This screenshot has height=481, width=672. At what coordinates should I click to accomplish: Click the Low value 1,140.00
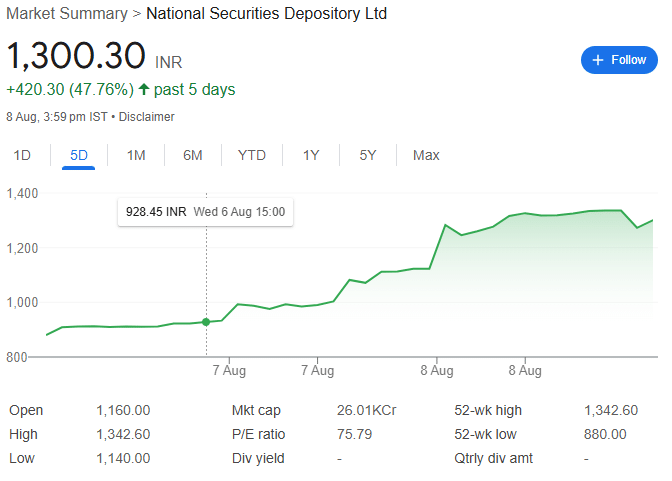point(123,458)
